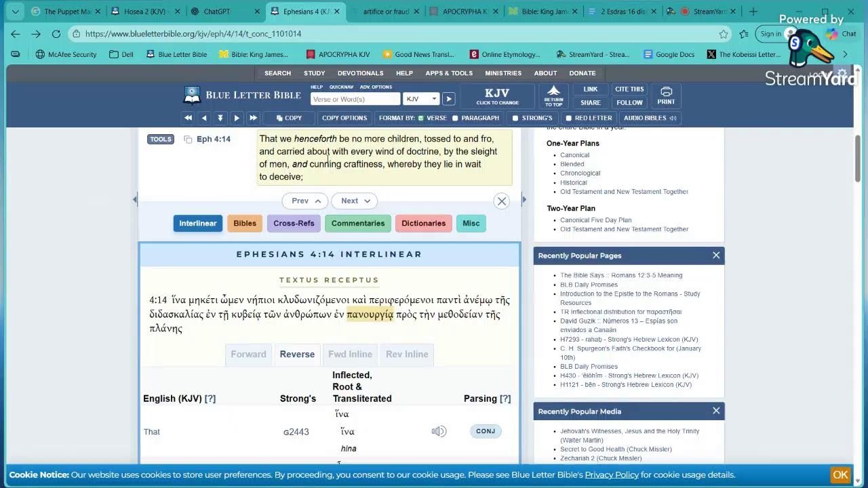Click the OK cookie notice button

840,475
